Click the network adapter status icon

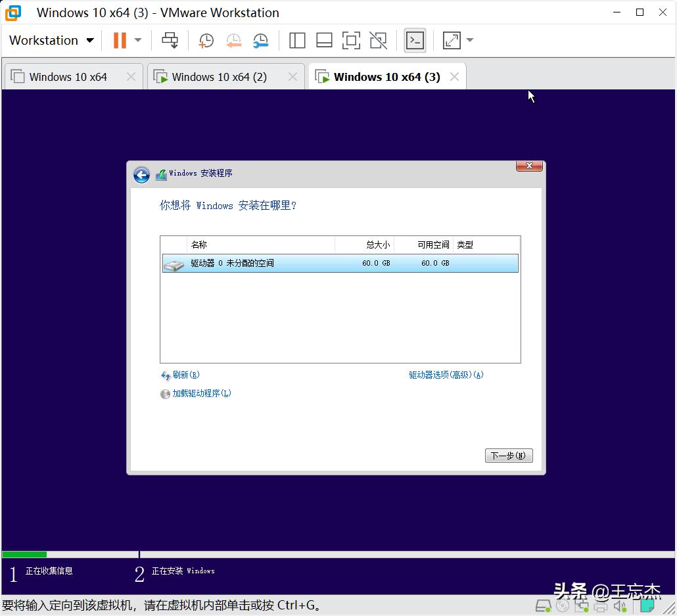tap(582, 605)
